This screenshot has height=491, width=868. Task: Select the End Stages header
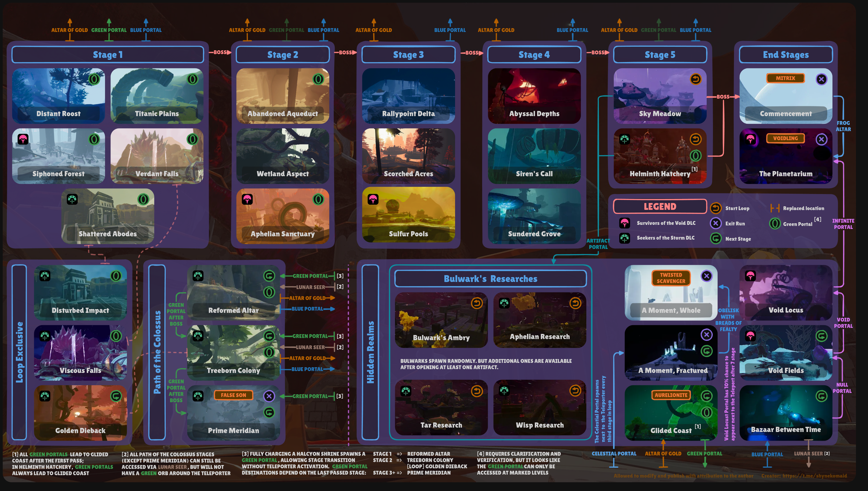pyautogui.click(x=786, y=55)
